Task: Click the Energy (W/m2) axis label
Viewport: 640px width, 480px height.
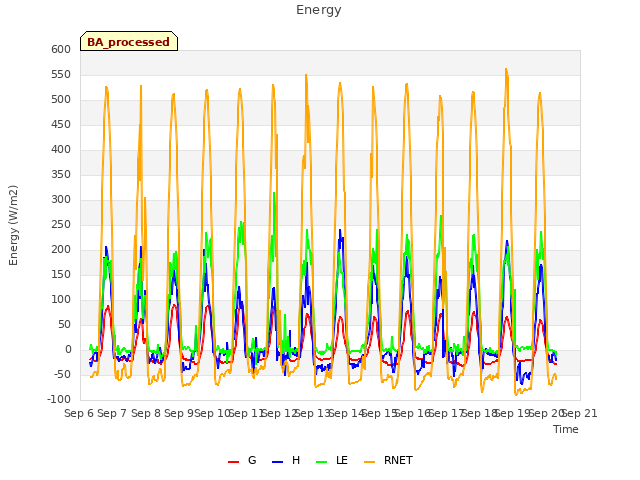Action: (13, 225)
